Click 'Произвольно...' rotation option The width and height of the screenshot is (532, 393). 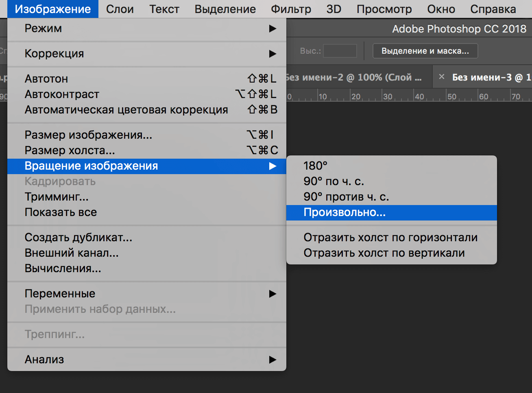click(344, 212)
